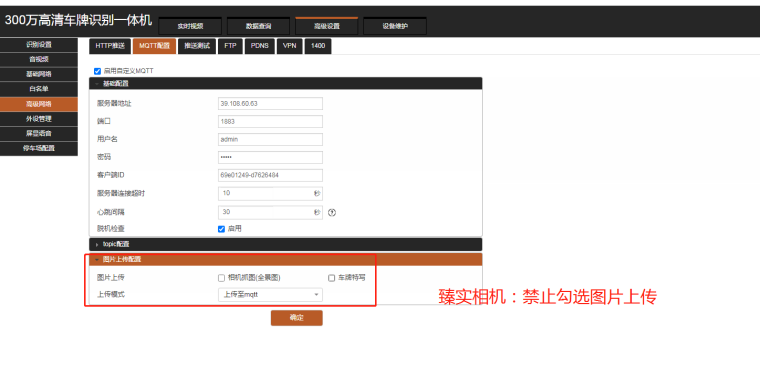Screen dimensions: 761x373
Task: Collapse the 图片上传配置 section
Action: pos(285,259)
